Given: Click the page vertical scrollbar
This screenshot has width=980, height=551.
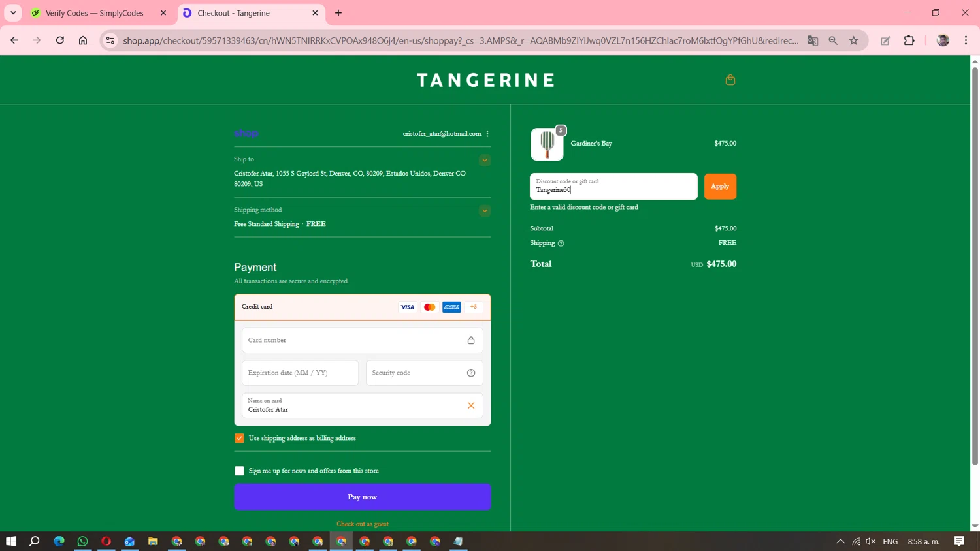Looking at the screenshot, I should 975,268.
